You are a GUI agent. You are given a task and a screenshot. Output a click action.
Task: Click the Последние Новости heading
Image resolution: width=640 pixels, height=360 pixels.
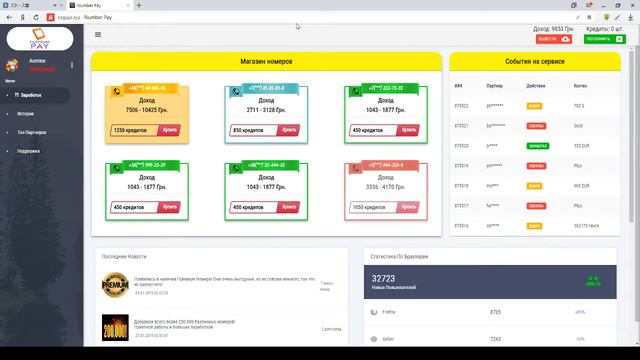tap(124, 257)
